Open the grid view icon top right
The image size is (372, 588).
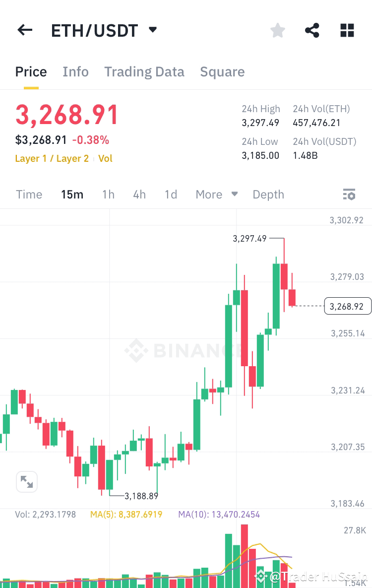click(347, 30)
